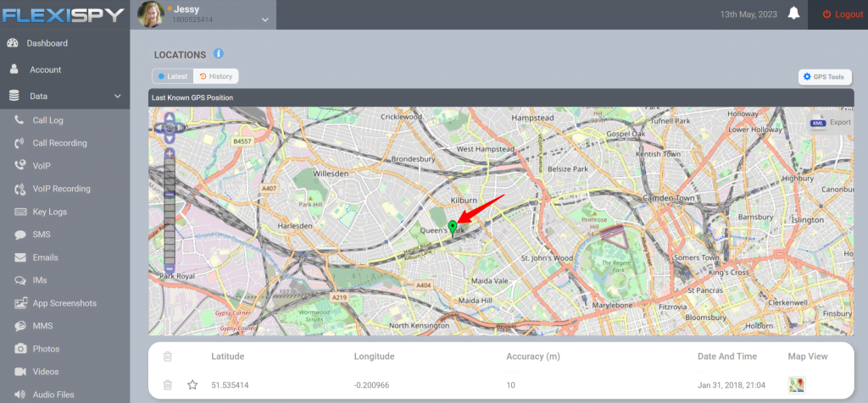The height and width of the screenshot is (403, 868).
Task: Sort by the Latitude column header
Action: (227, 356)
